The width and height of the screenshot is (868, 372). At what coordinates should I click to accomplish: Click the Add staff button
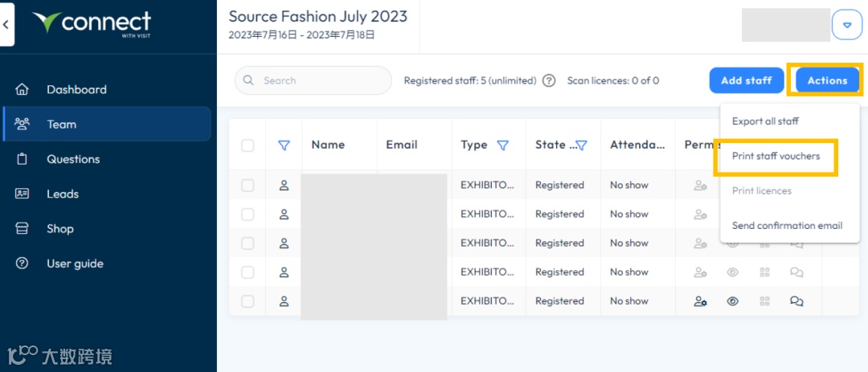746,80
